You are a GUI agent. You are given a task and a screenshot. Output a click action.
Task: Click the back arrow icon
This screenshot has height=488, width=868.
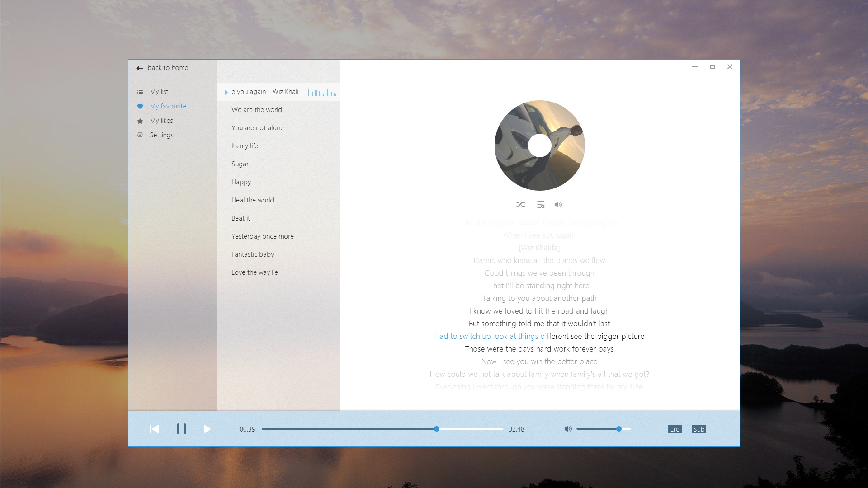(x=140, y=68)
